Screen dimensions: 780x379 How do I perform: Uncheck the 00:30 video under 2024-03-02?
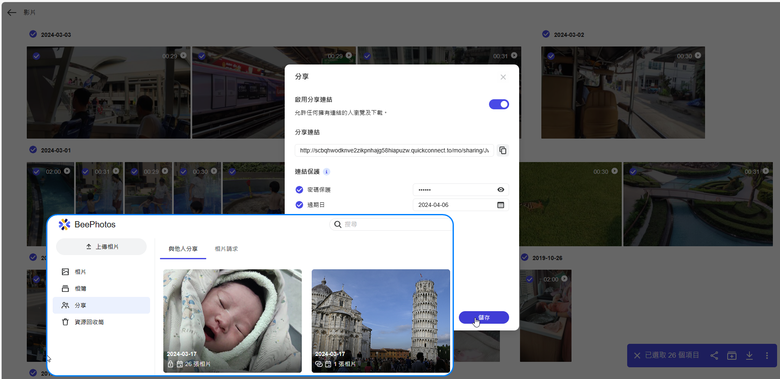click(x=551, y=56)
